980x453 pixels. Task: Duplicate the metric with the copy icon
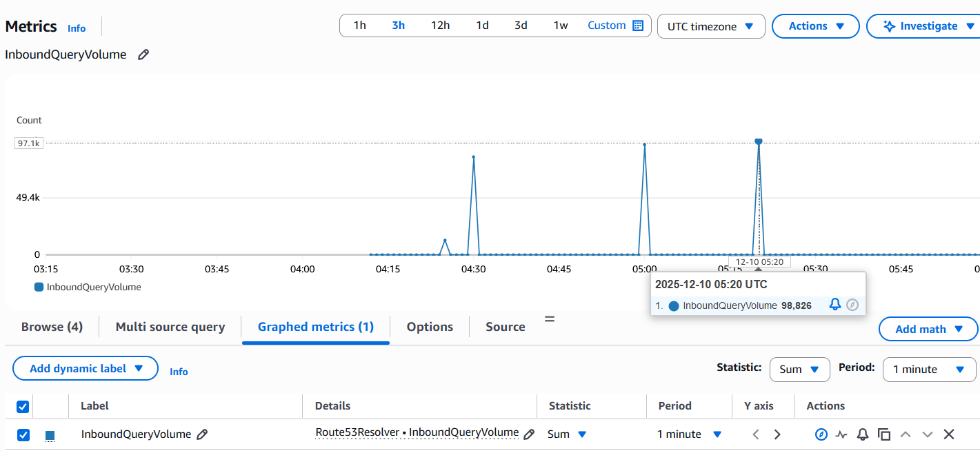pyautogui.click(x=884, y=434)
